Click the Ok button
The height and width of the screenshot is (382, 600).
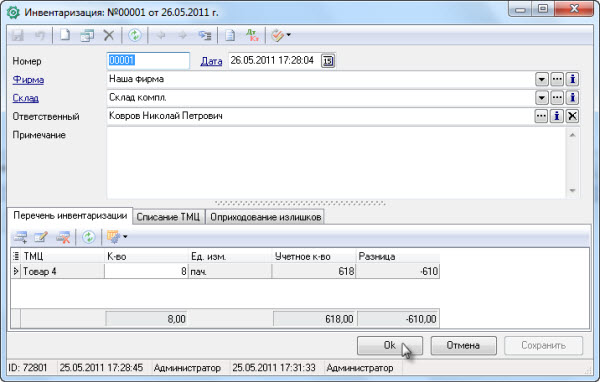click(390, 345)
